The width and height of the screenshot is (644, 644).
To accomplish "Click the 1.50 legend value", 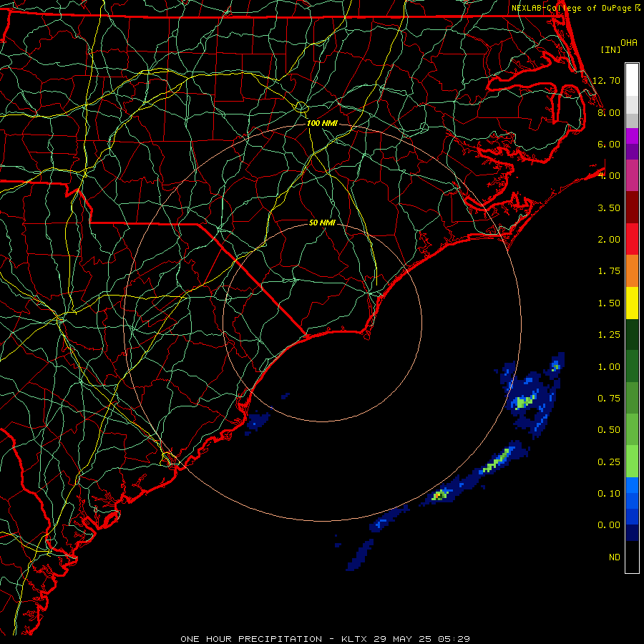I will (609, 303).
